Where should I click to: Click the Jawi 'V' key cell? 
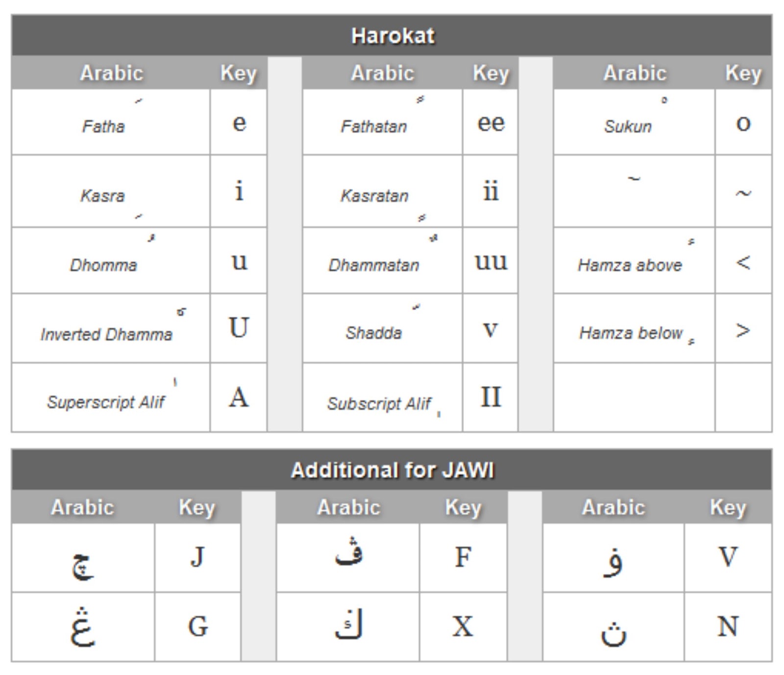pyautogui.click(x=728, y=557)
